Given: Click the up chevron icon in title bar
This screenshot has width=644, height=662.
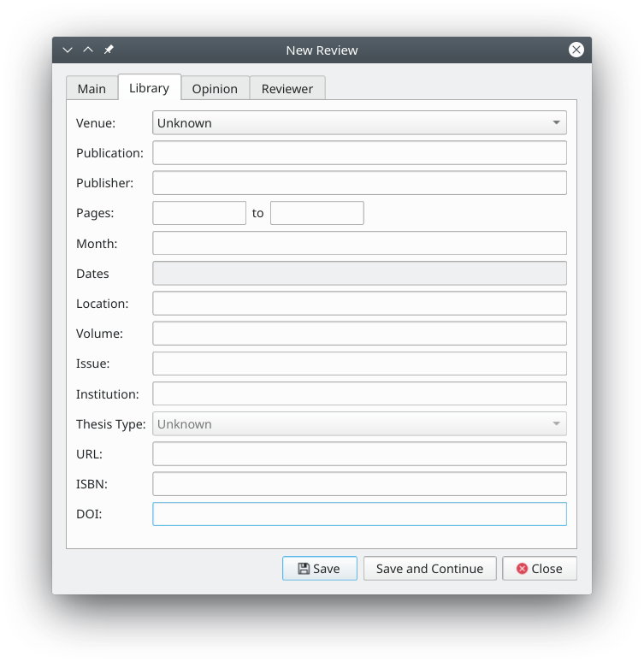Looking at the screenshot, I should pos(88,50).
